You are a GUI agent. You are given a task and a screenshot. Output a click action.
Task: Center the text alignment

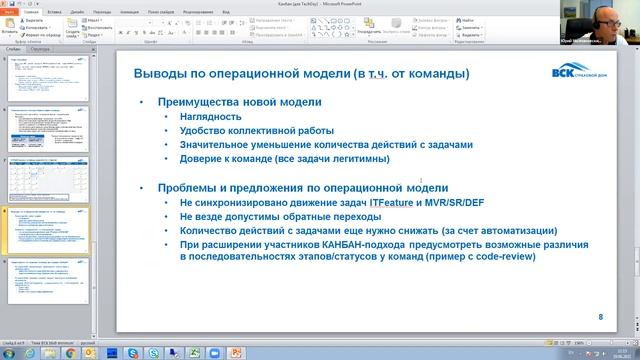206,32
